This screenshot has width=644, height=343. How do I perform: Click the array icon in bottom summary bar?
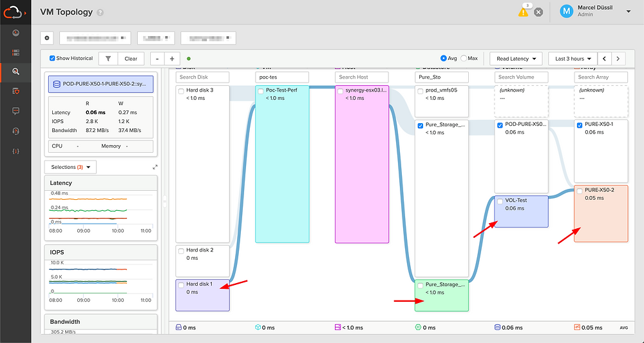577,328
